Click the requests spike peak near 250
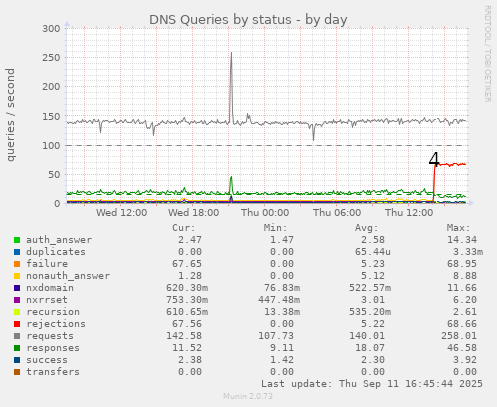This screenshot has width=497, height=407. (x=231, y=53)
